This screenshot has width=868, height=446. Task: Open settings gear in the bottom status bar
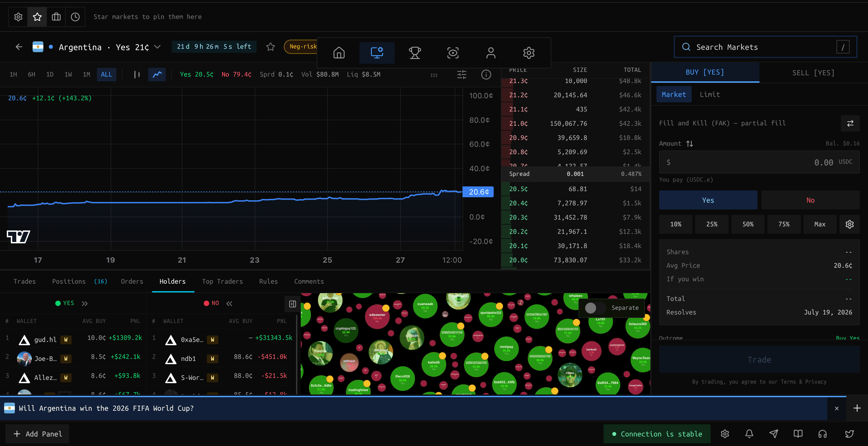click(725, 434)
